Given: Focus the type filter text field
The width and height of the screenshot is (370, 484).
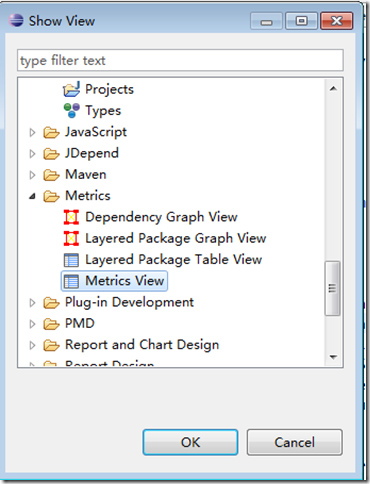Looking at the screenshot, I should [x=180, y=60].
